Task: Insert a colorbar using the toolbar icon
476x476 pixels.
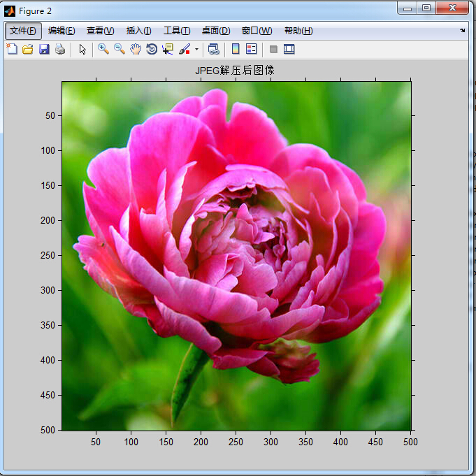Action: click(236, 49)
